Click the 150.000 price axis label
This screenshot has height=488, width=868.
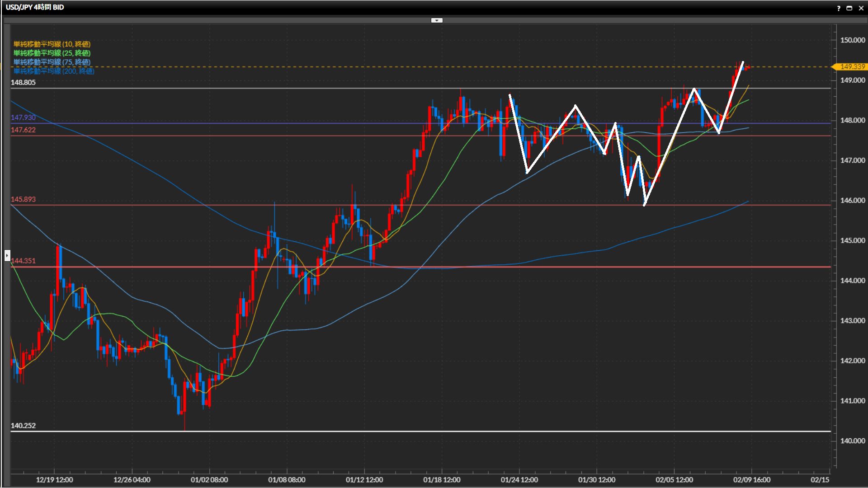(852, 40)
